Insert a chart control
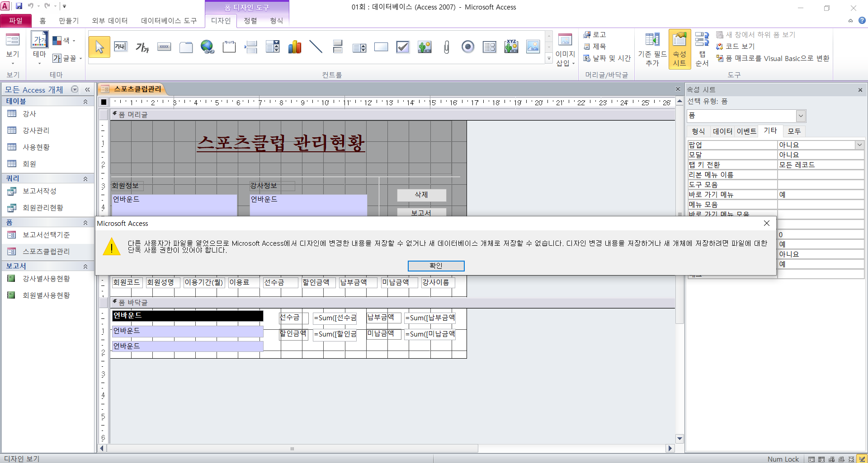The image size is (868, 463). click(x=294, y=47)
